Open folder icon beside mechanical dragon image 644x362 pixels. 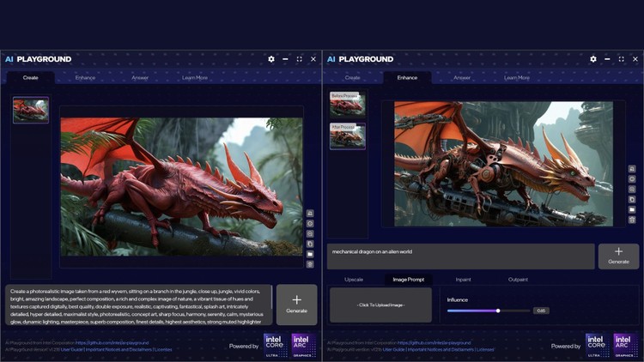coord(632,209)
